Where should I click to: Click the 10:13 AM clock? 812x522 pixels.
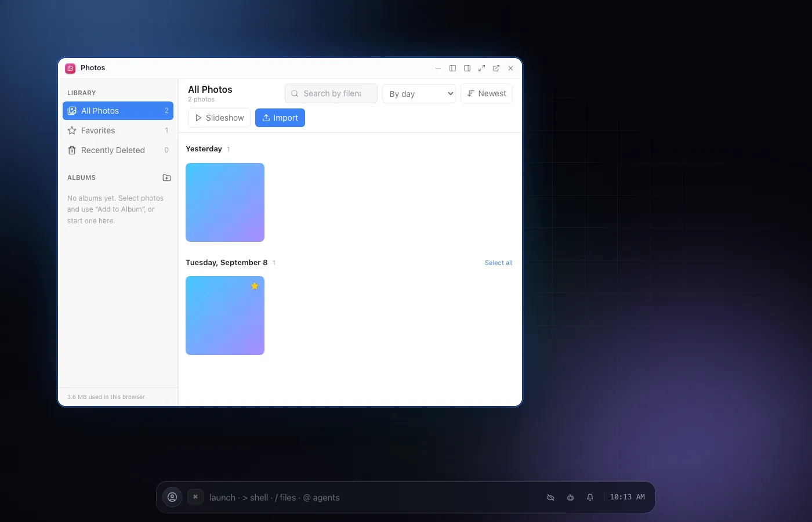(x=628, y=497)
